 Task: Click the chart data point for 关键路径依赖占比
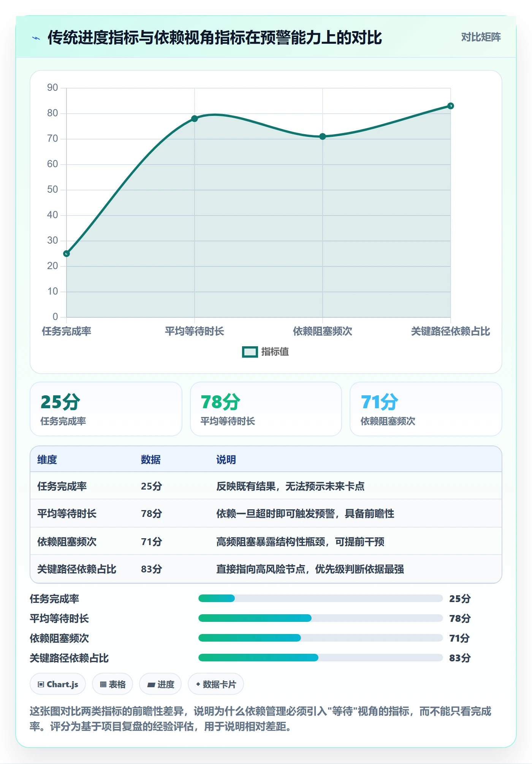[x=451, y=106]
